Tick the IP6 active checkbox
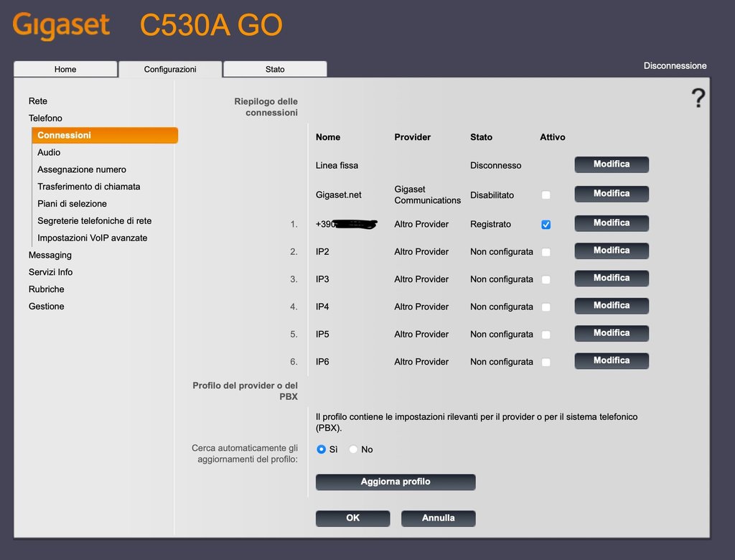 [x=546, y=363]
